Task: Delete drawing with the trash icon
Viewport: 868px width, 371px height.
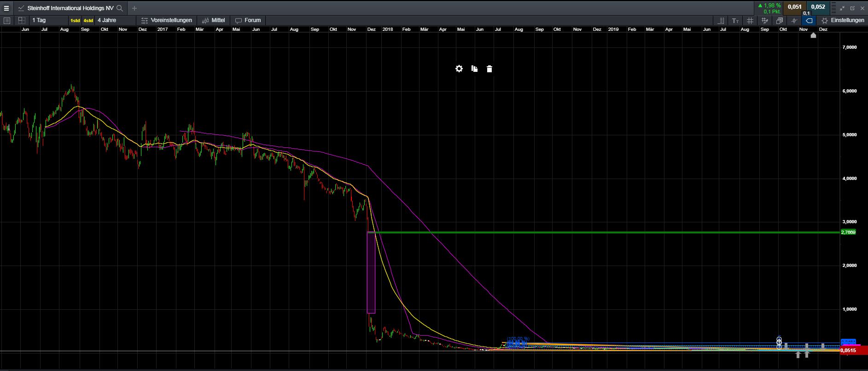Action: [489, 69]
